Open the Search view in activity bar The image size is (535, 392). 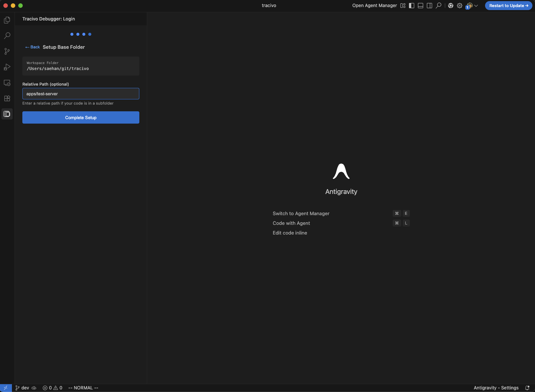[x=7, y=36]
